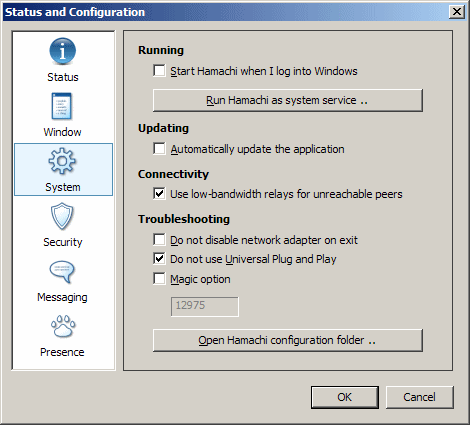Enable the Magic option checkbox
The height and width of the screenshot is (425, 470).
pyautogui.click(x=159, y=279)
